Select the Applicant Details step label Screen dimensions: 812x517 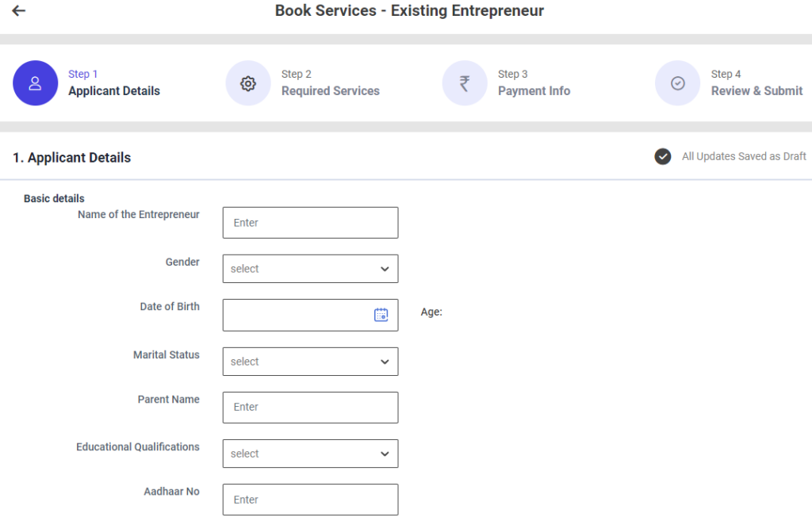point(114,91)
